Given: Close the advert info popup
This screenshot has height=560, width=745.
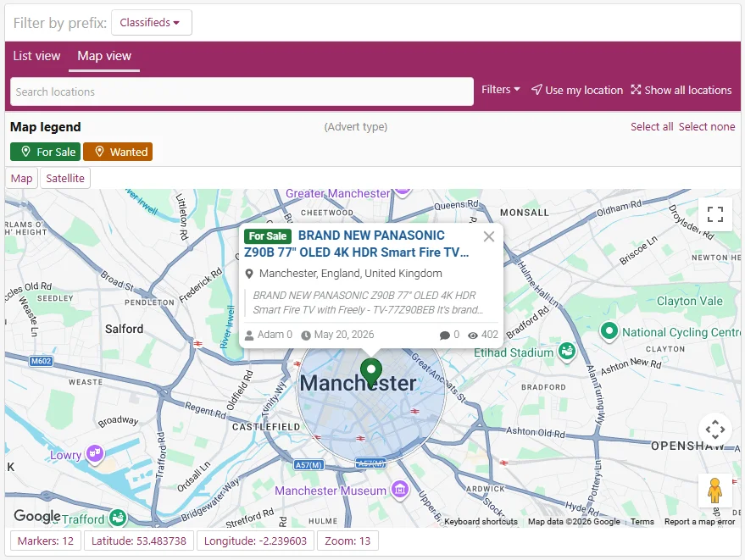Looking at the screenshot, I should 489,236.
